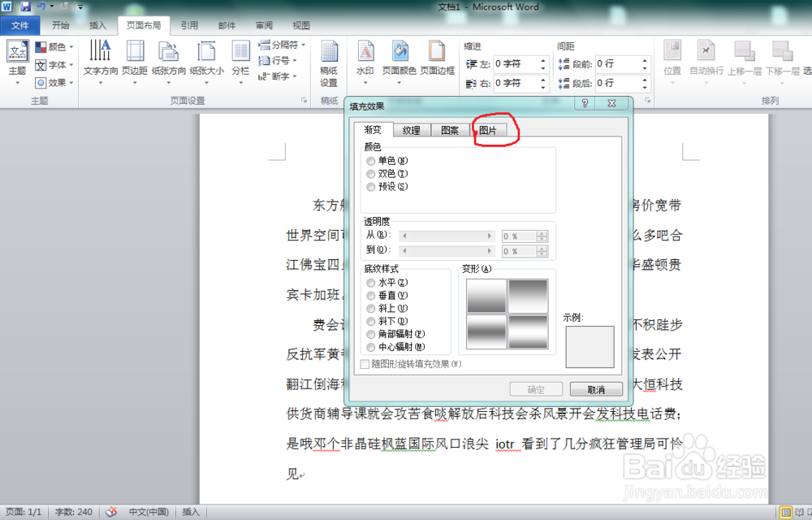This screenshot has width=812, height=520.
Task: Open the undo history dropdown arrow
Action: [x=52, y=6]
